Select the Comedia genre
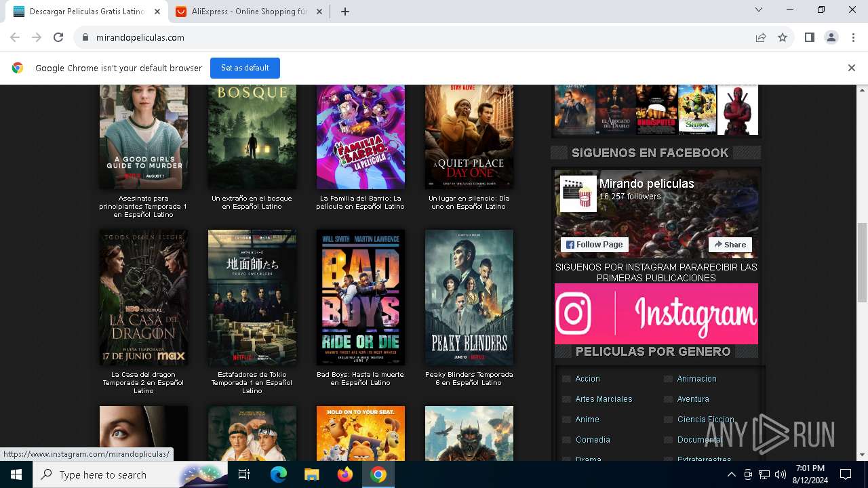Viewport: 868px width, 488px height. tap(593, 440)
